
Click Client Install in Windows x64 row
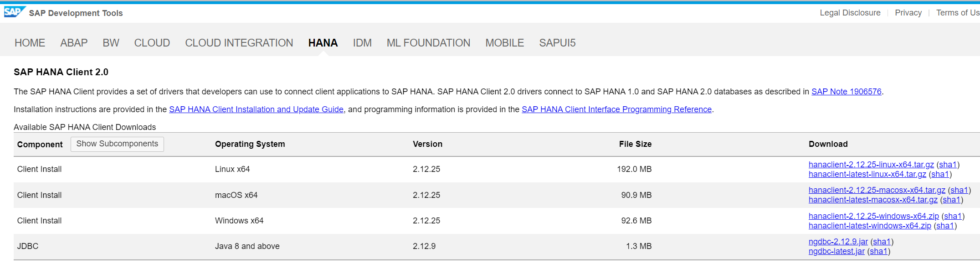[x=39, y=221]
